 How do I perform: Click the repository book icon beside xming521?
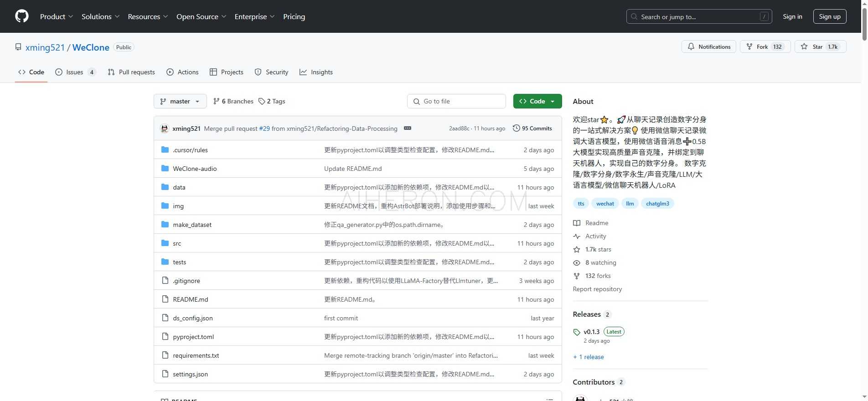pyautogui.click(x=18, y=47)
